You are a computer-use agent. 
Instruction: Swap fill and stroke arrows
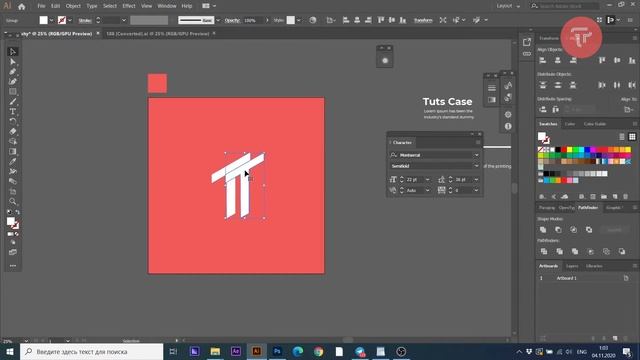click(18, 212)
